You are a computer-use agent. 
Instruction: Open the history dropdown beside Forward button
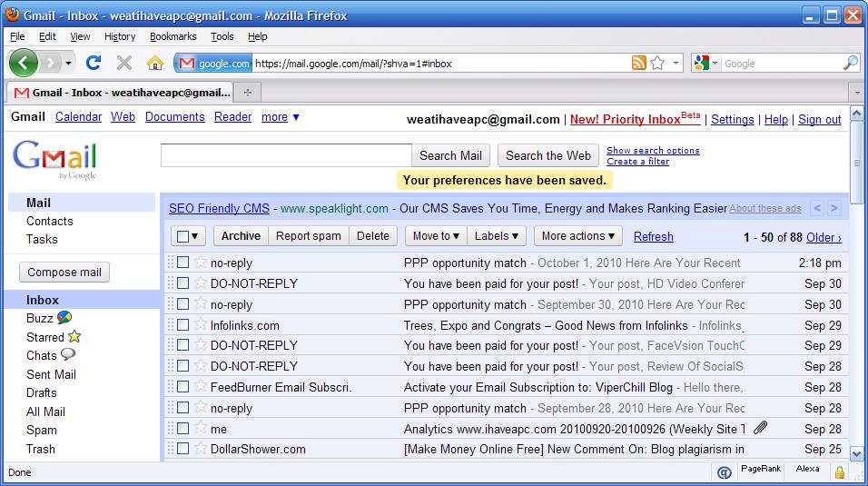click(x=68, y=64)
